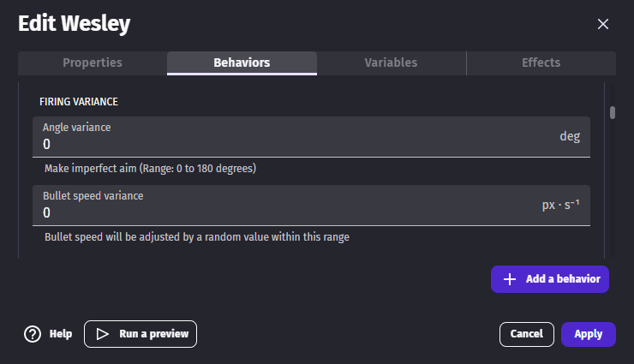Go to the Effects tab
This screenshot has width=634, height=364.
pos(541,63)
